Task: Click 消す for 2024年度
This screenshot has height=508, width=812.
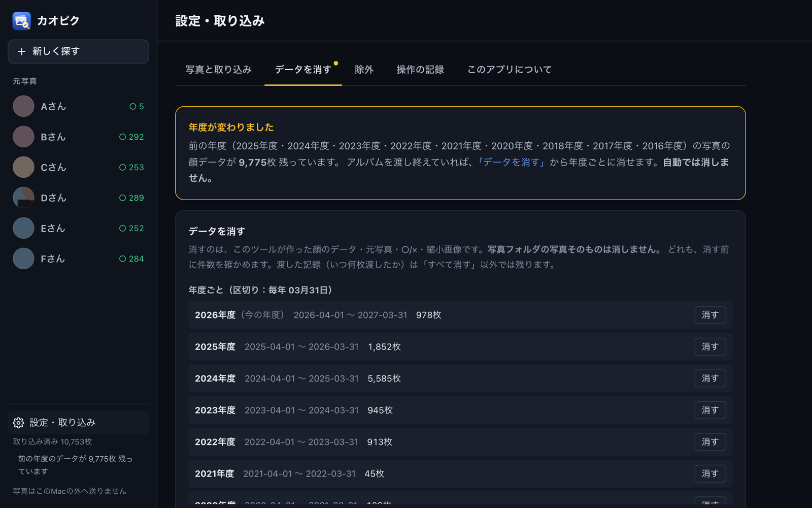Action: click(x=710, y=378)
